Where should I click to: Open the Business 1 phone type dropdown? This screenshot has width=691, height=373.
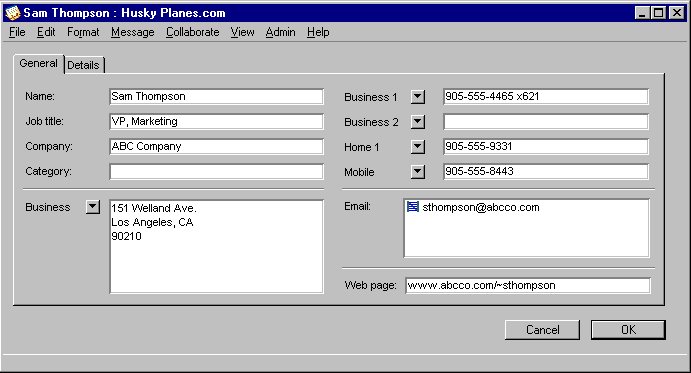tap(418, 97)
